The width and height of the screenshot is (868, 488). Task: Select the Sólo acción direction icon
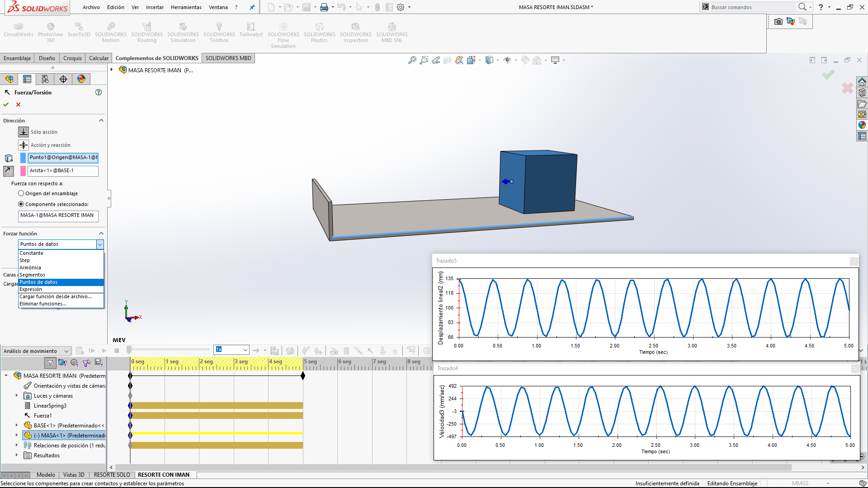pyautogui.click(x=24, y=132)
